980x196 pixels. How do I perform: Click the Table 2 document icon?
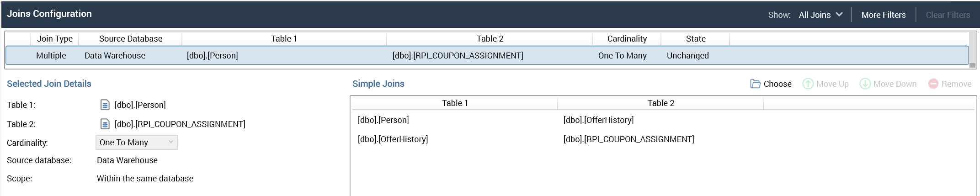(105, 124)
